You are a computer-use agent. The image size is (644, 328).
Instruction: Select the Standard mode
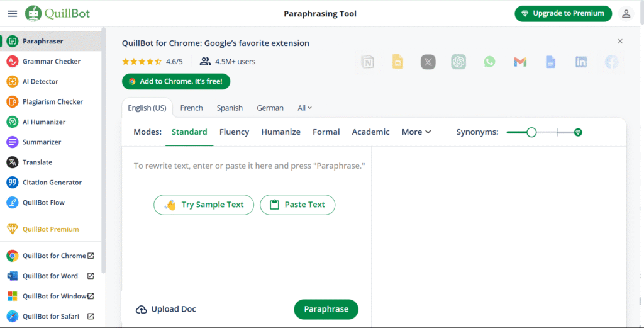coord(189,132)
